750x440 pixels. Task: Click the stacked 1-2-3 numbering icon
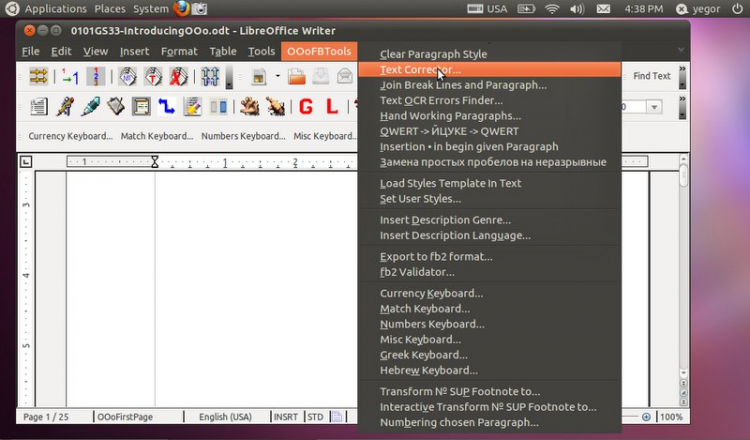coord(96,77)
